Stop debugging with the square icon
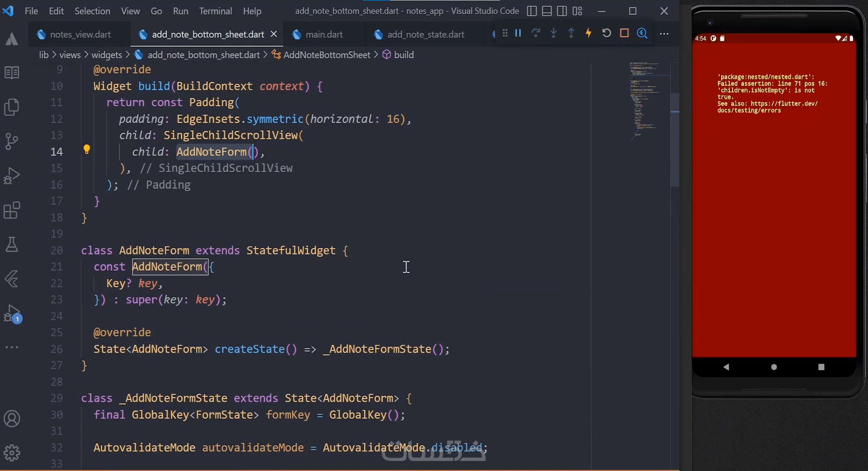 624,33
